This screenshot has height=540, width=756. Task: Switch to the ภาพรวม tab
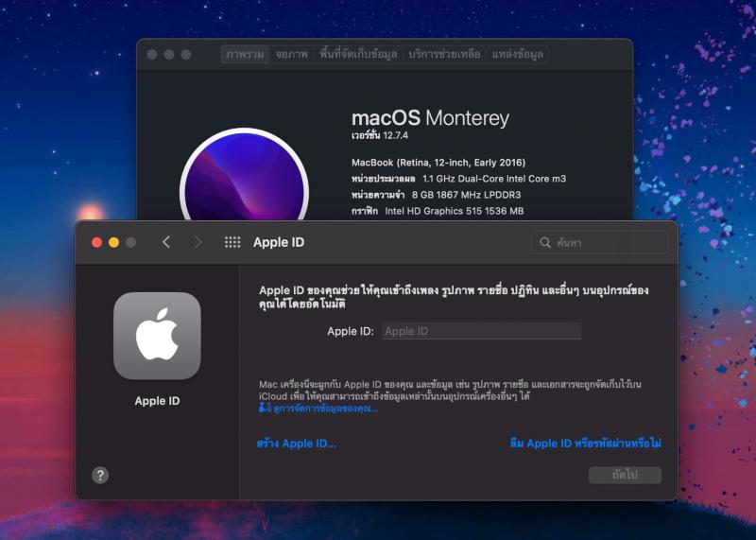pyautogui.click(x=245, y=55)
